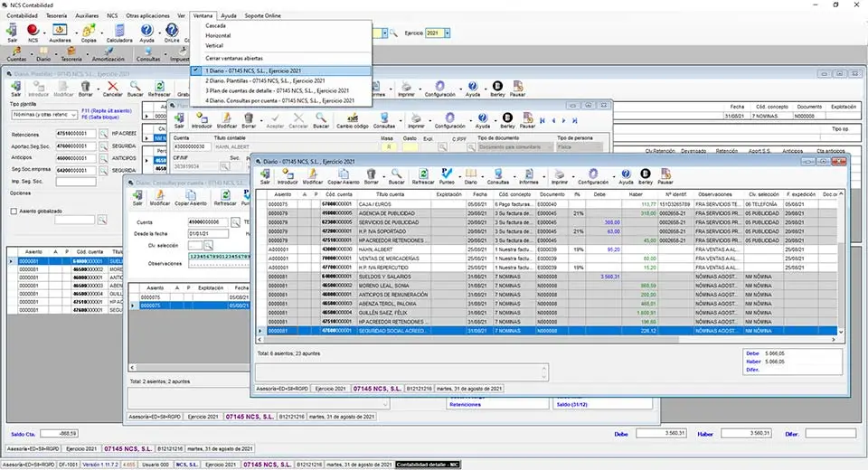Click Pausar icon in front Diario window
The image size is (868, 470).
click(x=665, y=176)
